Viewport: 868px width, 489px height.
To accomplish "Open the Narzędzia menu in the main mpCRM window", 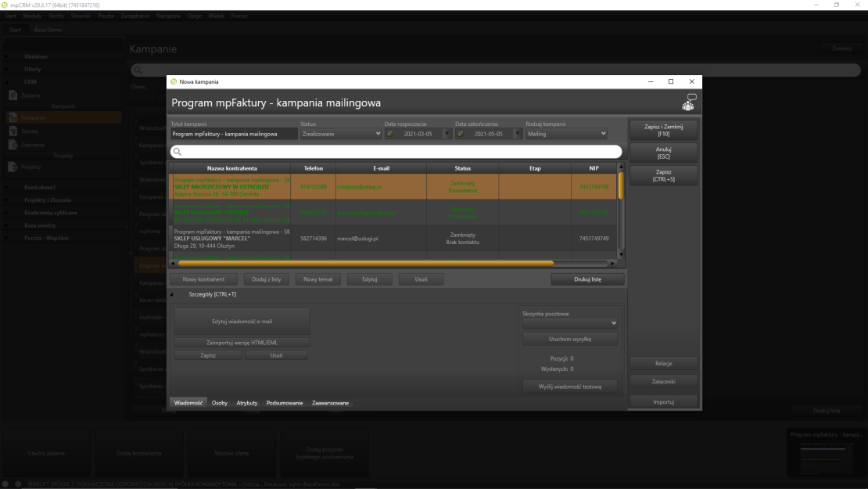I will [168, 16].
